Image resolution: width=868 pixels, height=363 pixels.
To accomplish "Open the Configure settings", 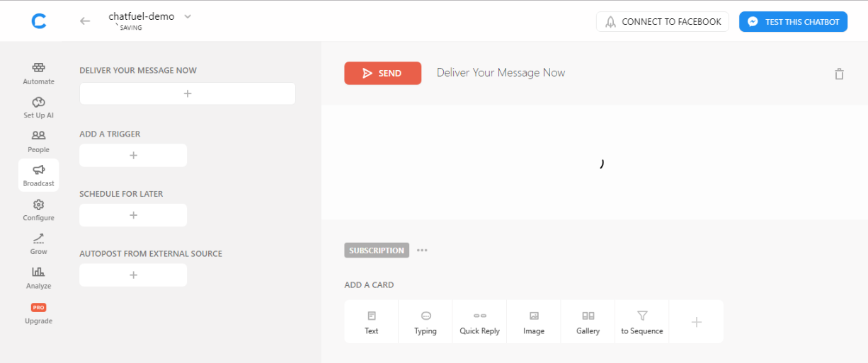I will (x=38, y=210).
